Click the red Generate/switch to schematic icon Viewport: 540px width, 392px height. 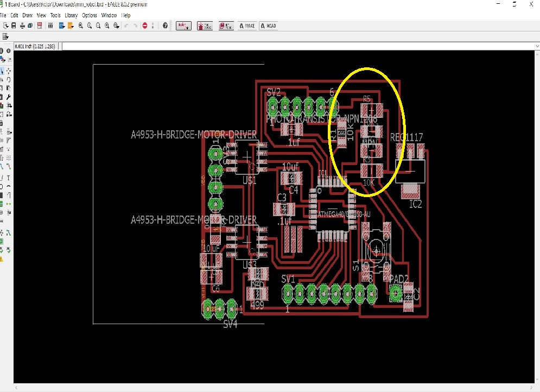point(40,26)
